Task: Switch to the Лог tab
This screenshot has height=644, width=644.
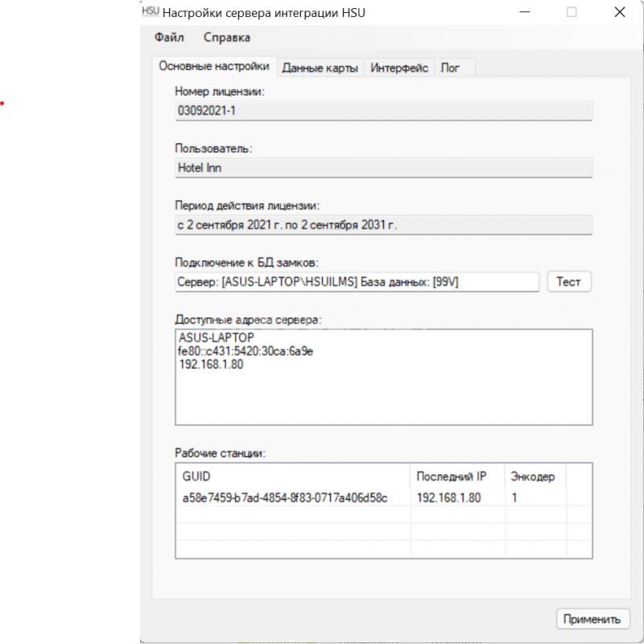Action: click(450, 68)
